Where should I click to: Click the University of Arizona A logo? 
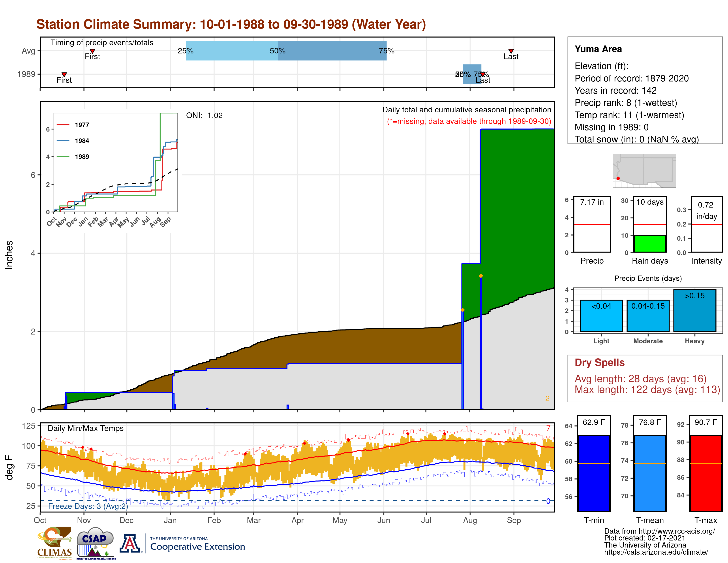(x=130, y=543)
